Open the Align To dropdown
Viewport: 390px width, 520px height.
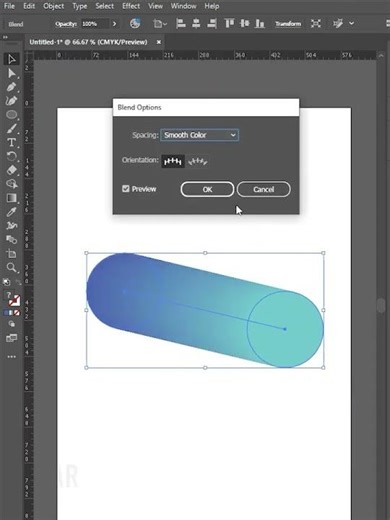pos(160,24)
